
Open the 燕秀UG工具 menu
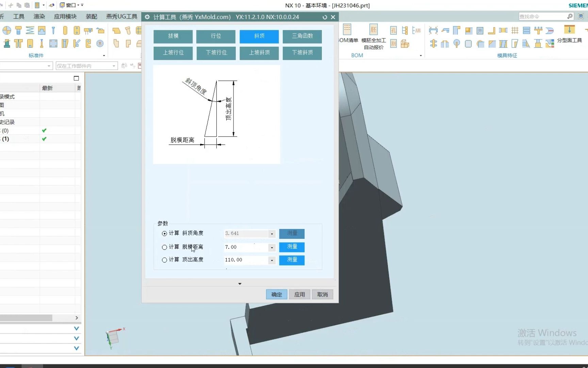click(121, 16)
